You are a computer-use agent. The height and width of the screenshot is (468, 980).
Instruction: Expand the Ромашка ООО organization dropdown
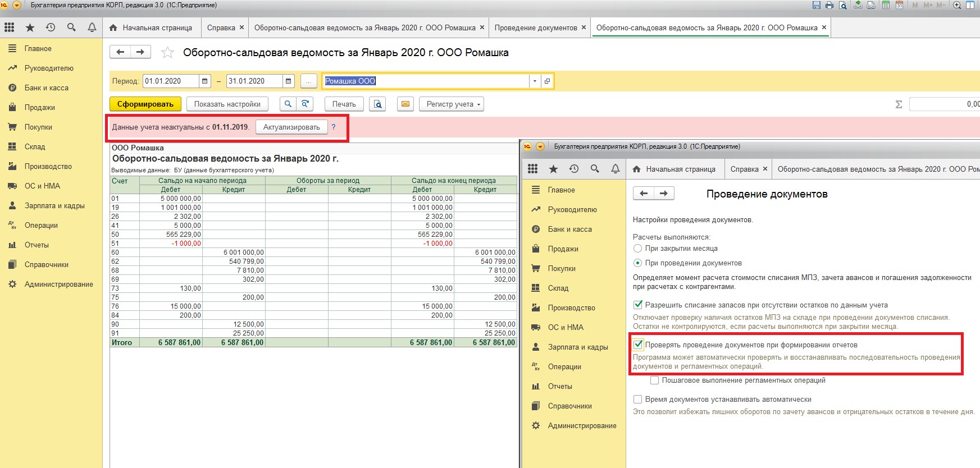click(x=534, y=81)
